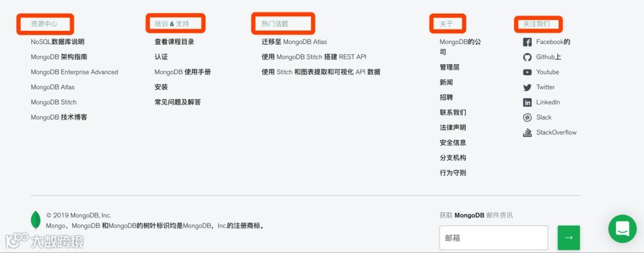
Task: Click the LinkedIn icon
Action: point(527,102)
